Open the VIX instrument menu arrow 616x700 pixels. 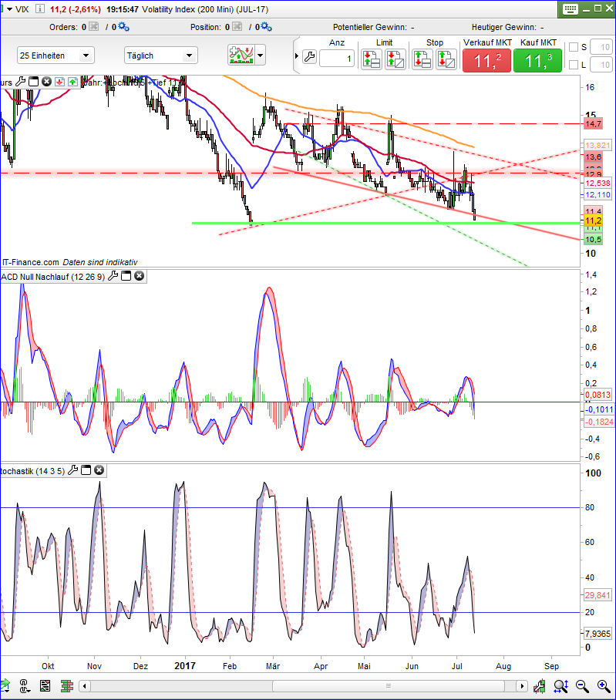pos(9,9)
